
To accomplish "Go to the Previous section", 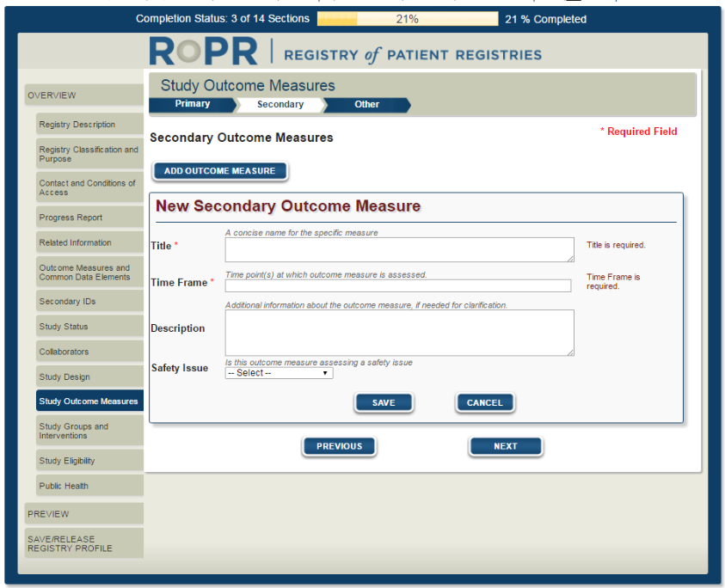I will [x=339, y=446].
